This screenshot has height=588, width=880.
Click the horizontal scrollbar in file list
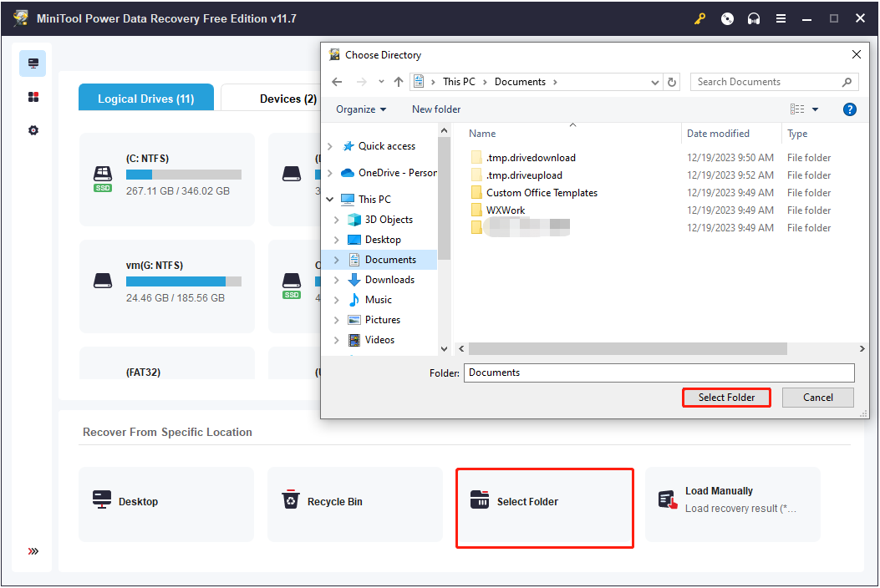(x=628, y=349)
